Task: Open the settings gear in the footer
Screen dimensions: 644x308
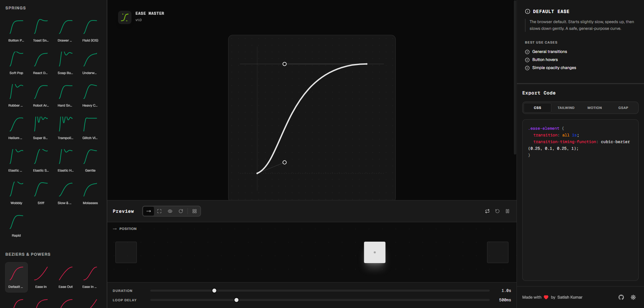Action: point(634,297)
